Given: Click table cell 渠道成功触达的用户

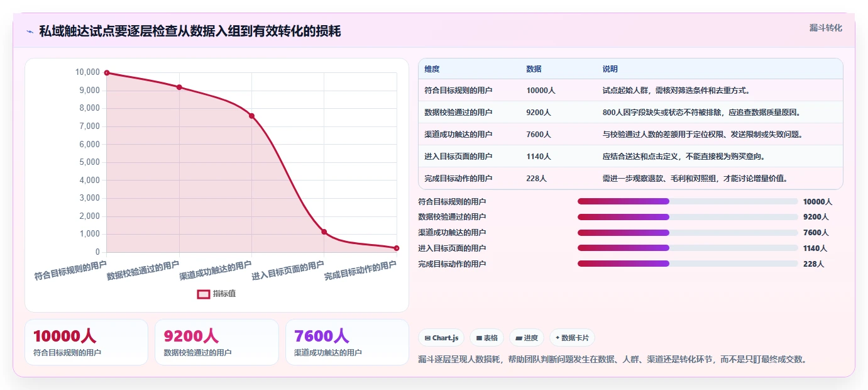Looking at the screenshot, I should (458, 135).
